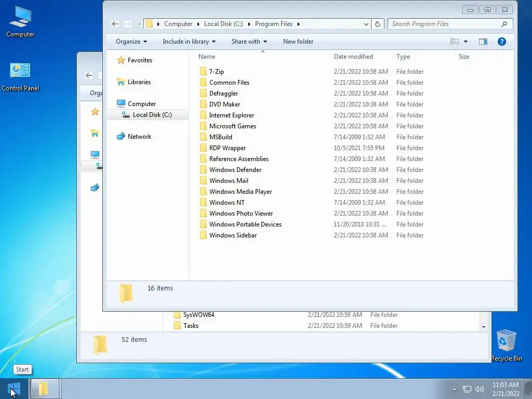Select SysWOW64 folder in the background window
The height and width of the screenshot is (399, 532).
[x=199, y=314]
